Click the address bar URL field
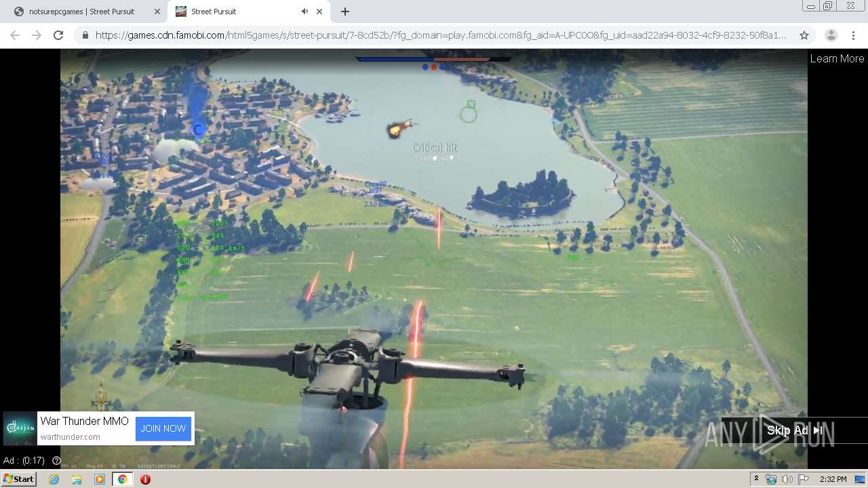 coord(441,35)
